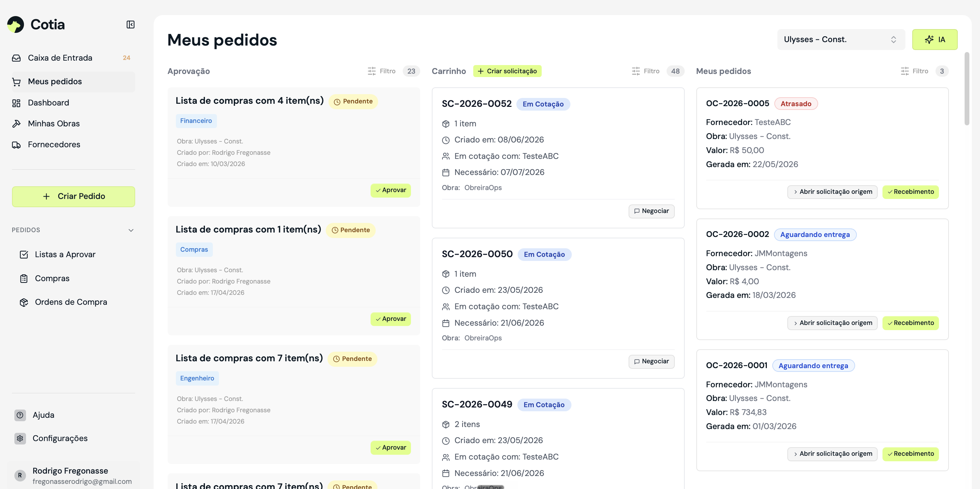This screenshot has width=980, height=489.
Task: Approve the 4 item(ns) shopping list
Action: 390,190
